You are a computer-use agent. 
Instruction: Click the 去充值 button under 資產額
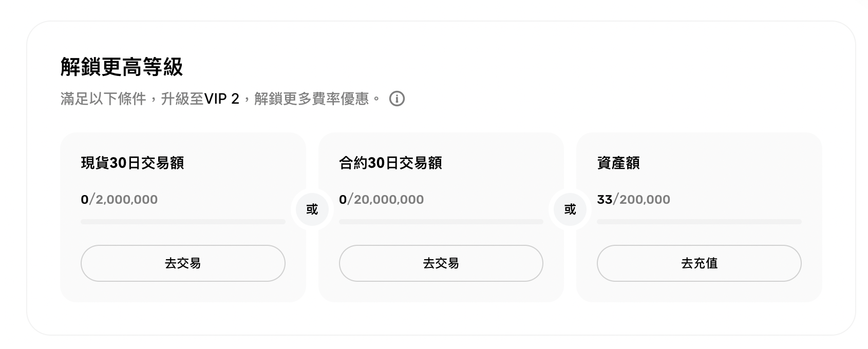[x=699, y=263]
